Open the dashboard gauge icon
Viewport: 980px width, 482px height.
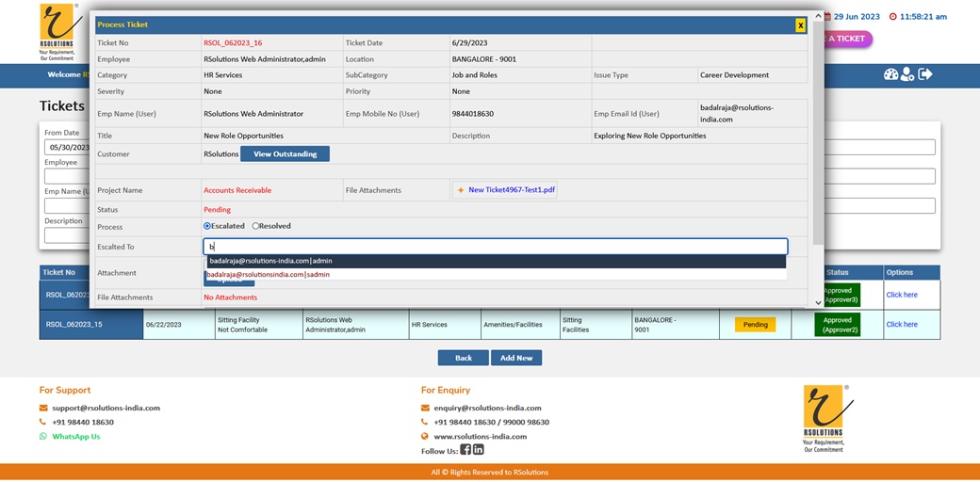click(x=890, y=74)
